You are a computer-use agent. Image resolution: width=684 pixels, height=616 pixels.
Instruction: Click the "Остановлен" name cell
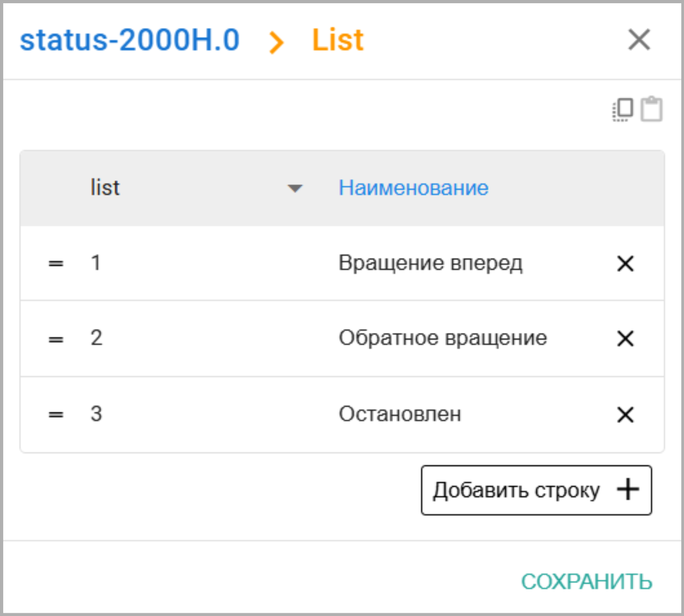pyautogui.click(x=400, y=414)
